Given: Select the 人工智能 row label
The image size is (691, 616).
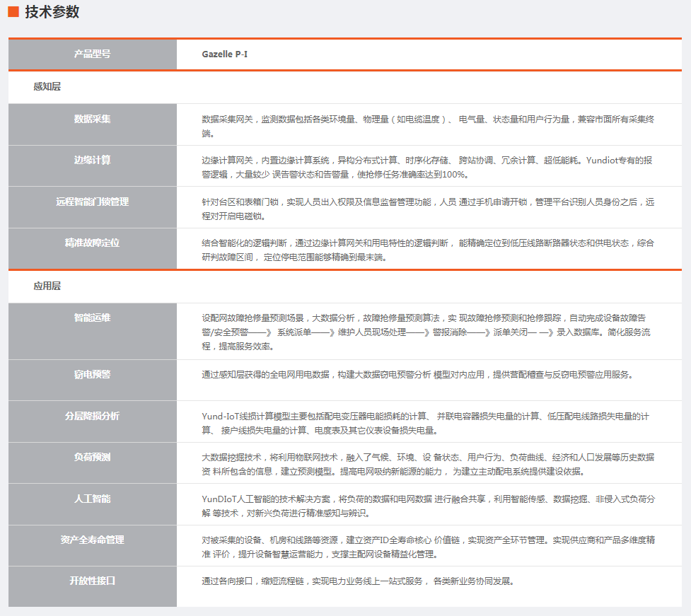Looking at the screenshot, I should [x=93, y=499].
